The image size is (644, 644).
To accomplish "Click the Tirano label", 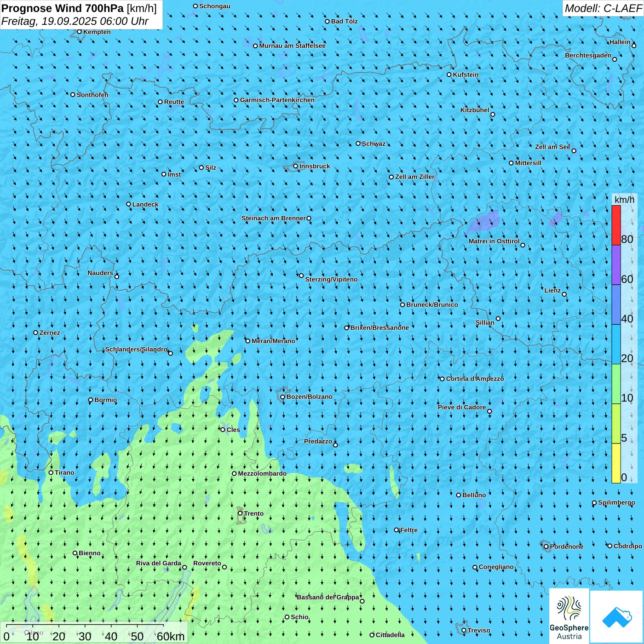I will (x=64, y=472).
